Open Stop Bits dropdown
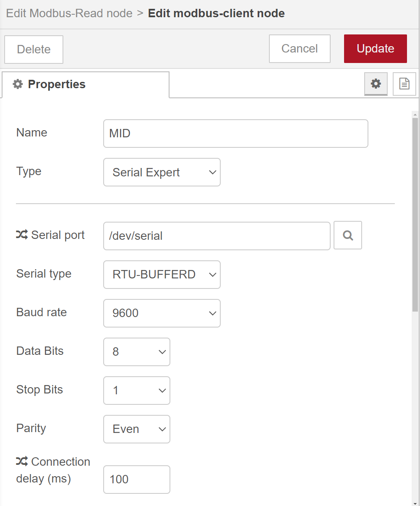420x506 pixels. tap(137, 391)
